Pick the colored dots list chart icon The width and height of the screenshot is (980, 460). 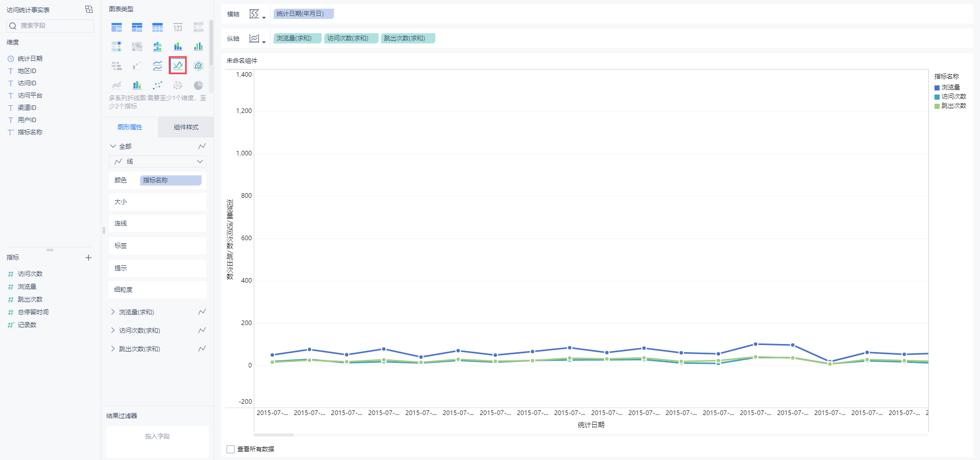(x=117, y=47)
